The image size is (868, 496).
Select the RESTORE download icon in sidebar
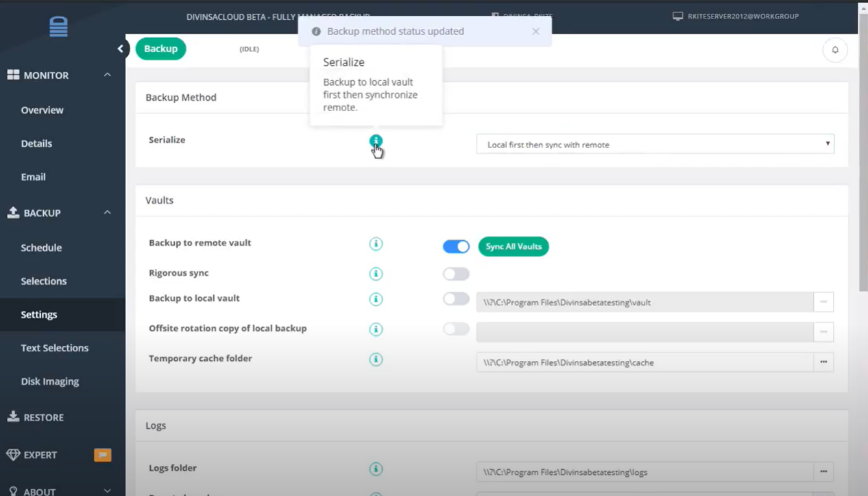click(x=13, y=416)
